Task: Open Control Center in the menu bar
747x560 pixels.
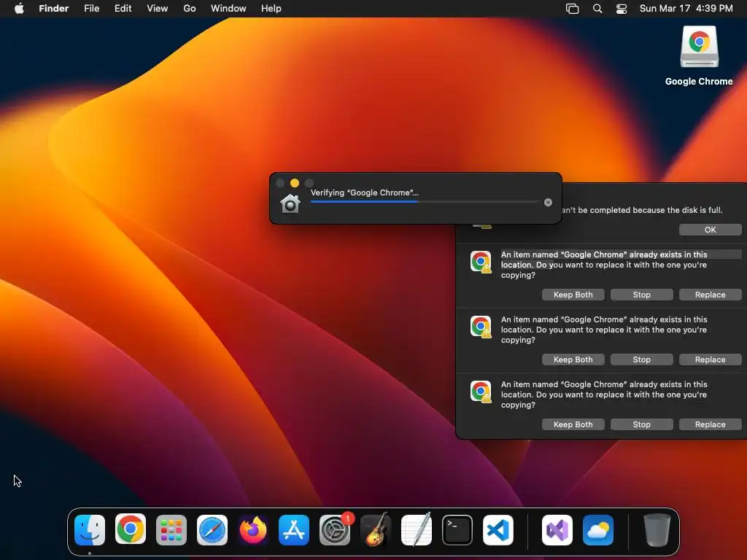Action: click(x=622, y=9)
